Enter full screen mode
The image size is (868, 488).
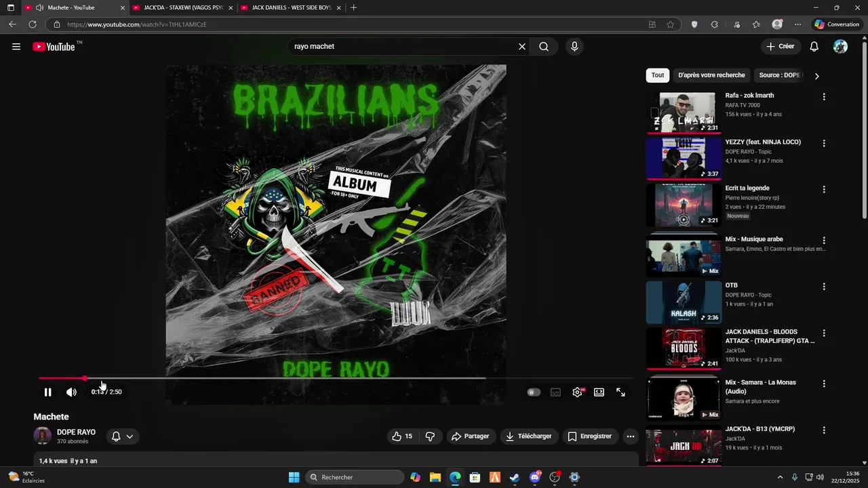620,392
